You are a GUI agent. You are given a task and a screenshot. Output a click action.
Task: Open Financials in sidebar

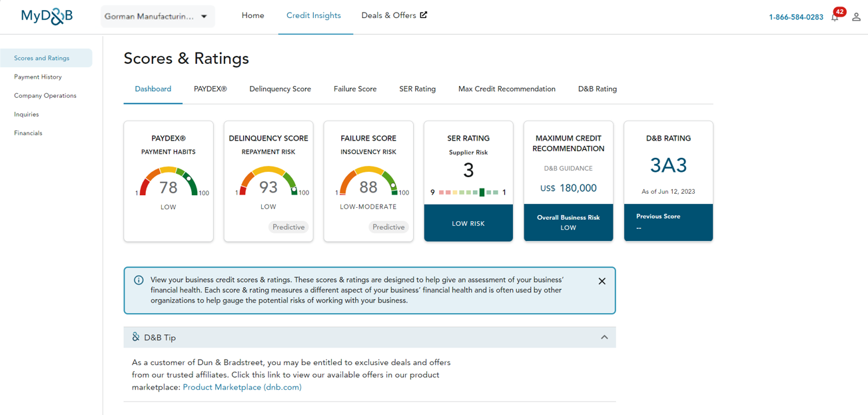coord(28,133)
